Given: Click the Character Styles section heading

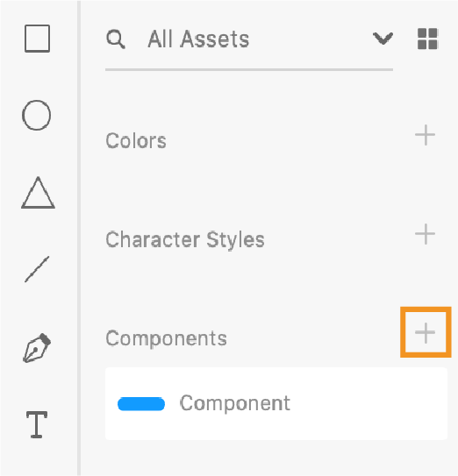Looking at the screenshot, I should [x=185, y=240].
